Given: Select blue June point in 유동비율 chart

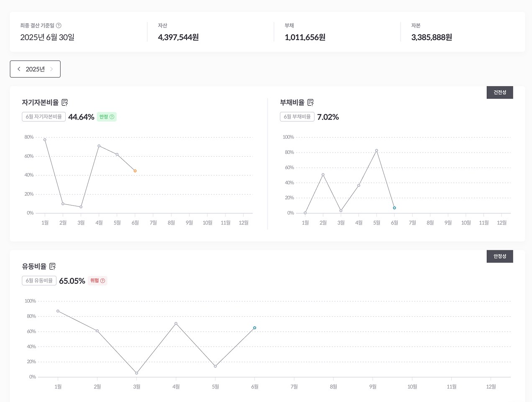Looking at the screenshot, I should coord(255,328).
